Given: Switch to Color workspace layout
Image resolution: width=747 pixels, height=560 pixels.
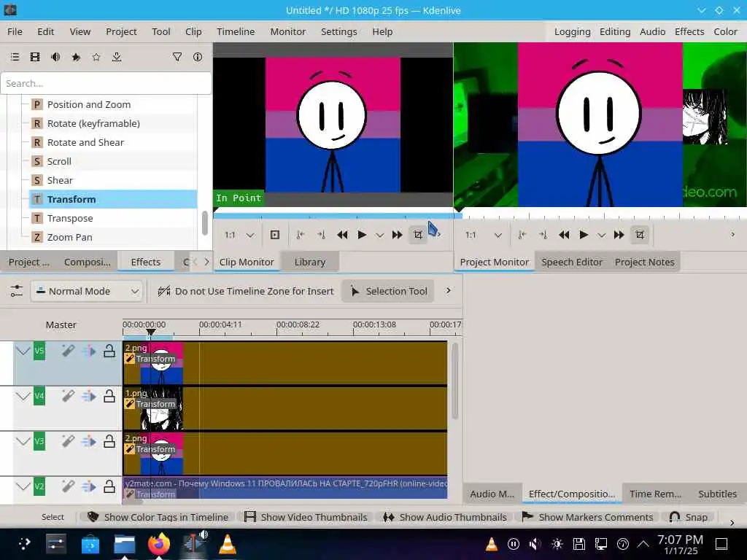Looking at the screenshot, I should pos(725,31).
